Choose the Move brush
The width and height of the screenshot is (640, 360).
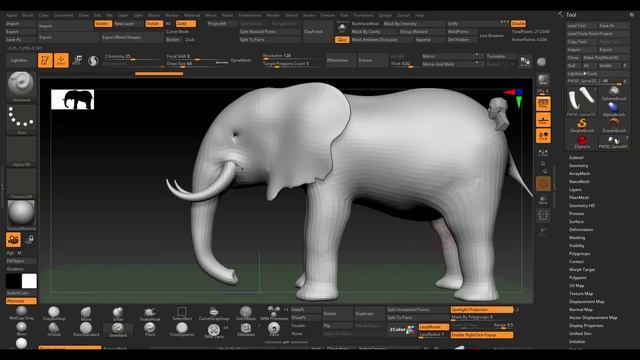coord(86,313)
